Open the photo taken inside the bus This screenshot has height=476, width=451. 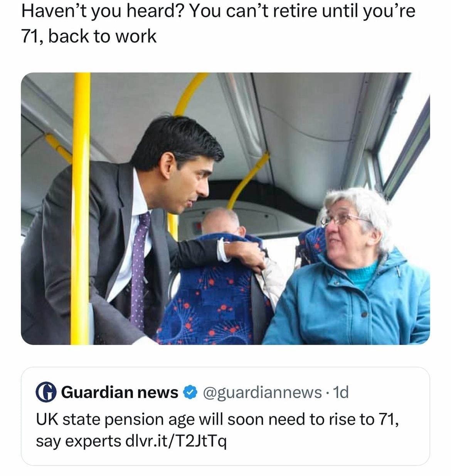(x=225, y=208)
